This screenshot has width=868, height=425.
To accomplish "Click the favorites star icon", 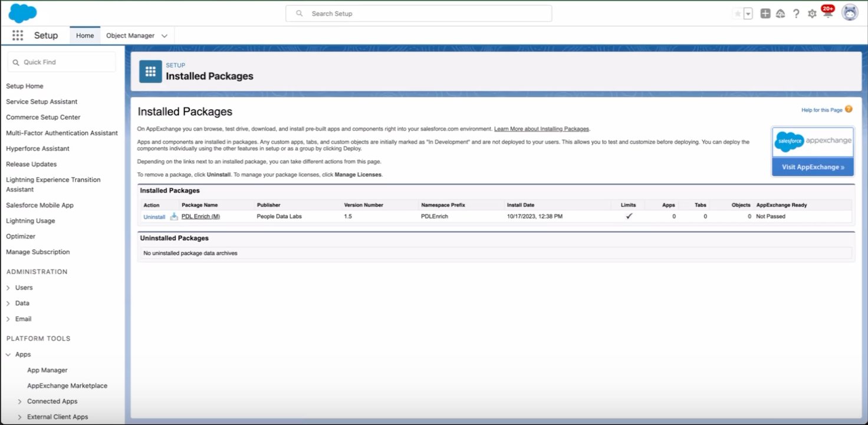I will coord(737,14).
